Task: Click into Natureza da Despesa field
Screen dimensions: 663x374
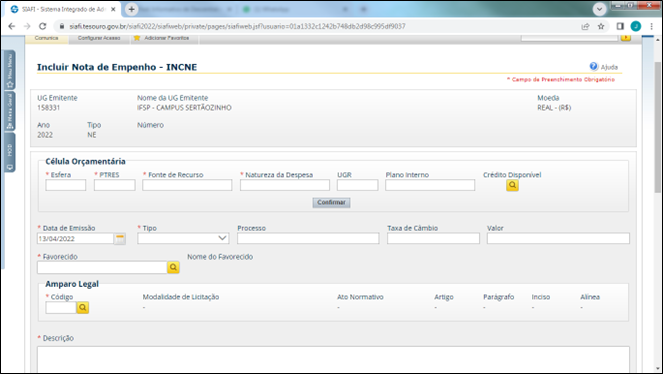Action: (x=285, y=185)
